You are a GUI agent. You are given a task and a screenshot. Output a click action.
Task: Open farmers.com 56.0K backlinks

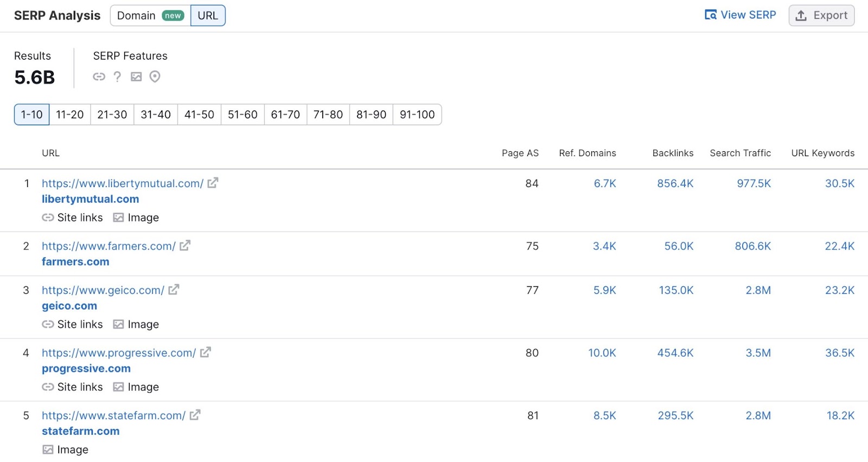point(679,246)
